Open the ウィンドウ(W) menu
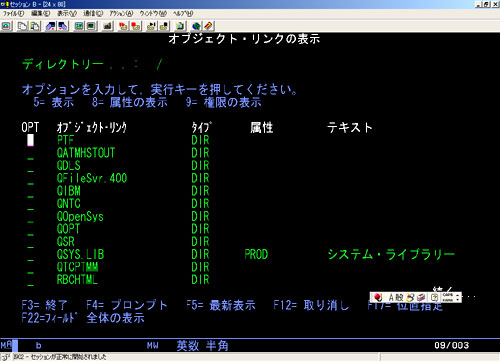 pos(153,13)
